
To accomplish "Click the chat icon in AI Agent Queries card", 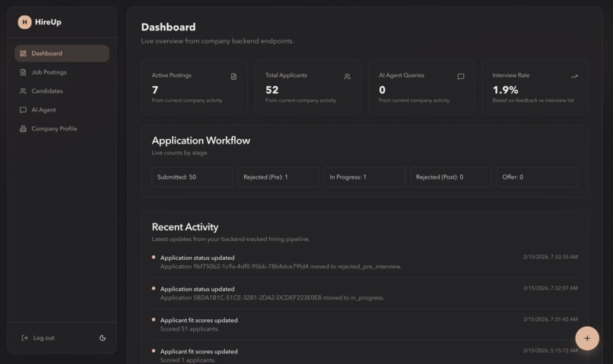I will point(461,77).
